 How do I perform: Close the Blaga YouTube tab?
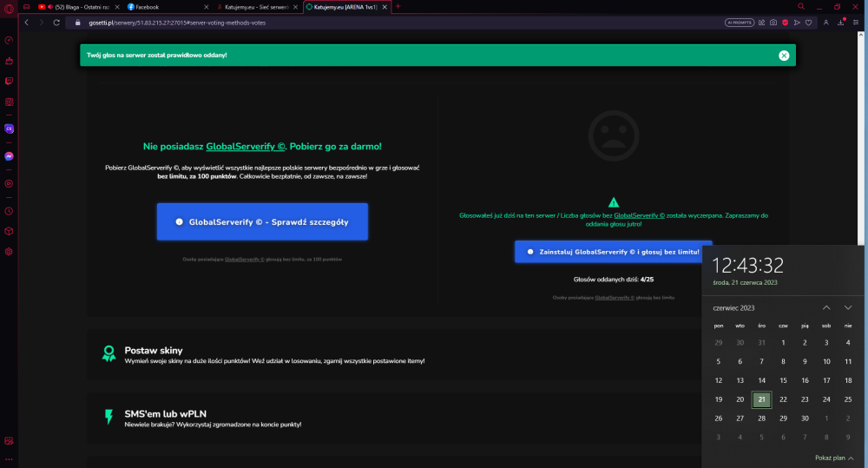pos(117,7)
